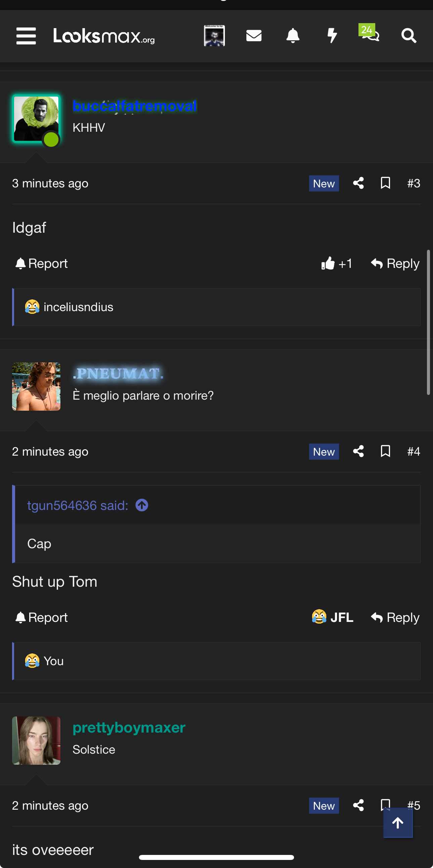Open prettyboymaxer's profile avatar
The width and height of the screenshot is (433, 868).
coord(36,740)
